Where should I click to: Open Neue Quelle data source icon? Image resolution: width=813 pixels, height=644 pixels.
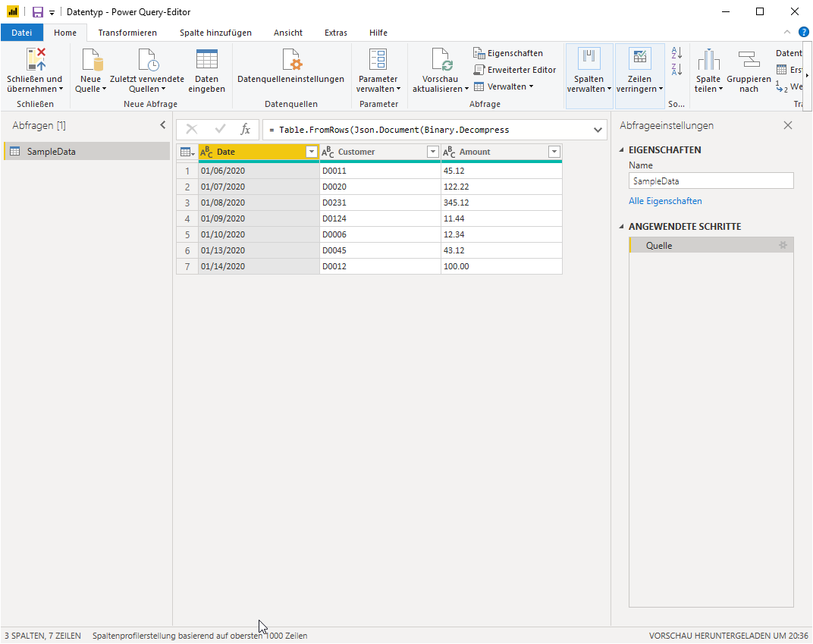(x=93, y=59)
